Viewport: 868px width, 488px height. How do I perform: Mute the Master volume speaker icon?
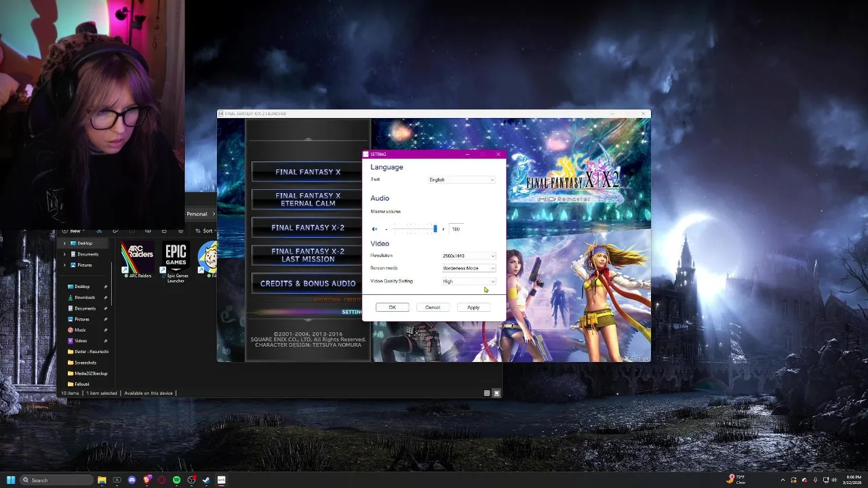374,229
